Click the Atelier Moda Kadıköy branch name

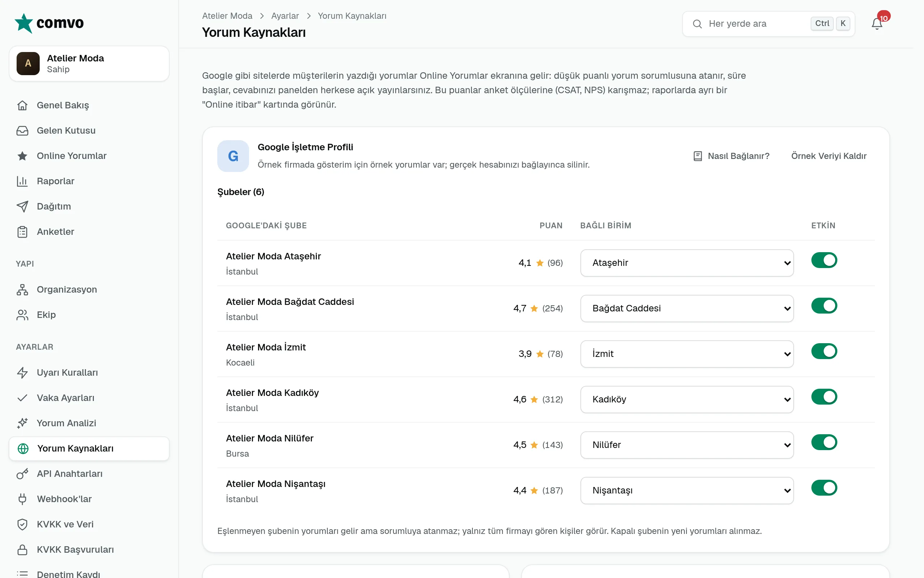(x=272, y=393)
